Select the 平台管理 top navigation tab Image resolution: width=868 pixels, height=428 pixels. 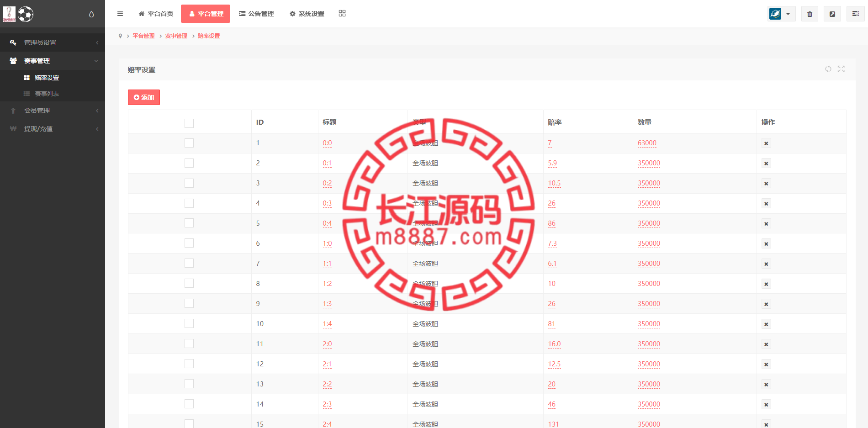coord(206,14)
